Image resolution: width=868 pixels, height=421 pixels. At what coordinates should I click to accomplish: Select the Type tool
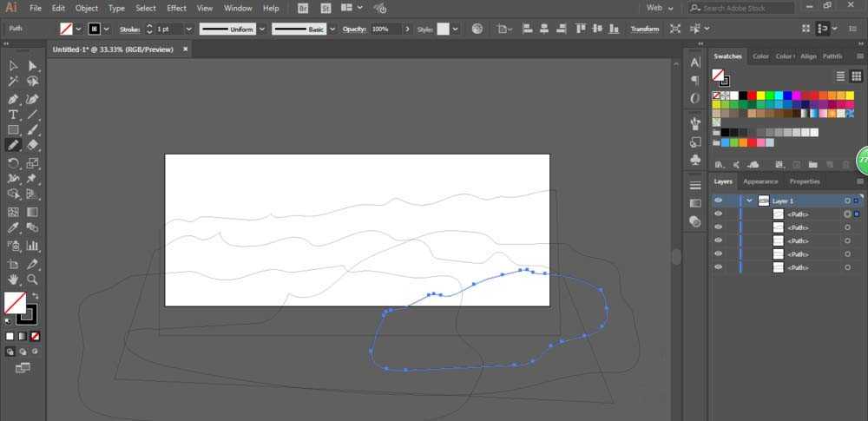14,115
